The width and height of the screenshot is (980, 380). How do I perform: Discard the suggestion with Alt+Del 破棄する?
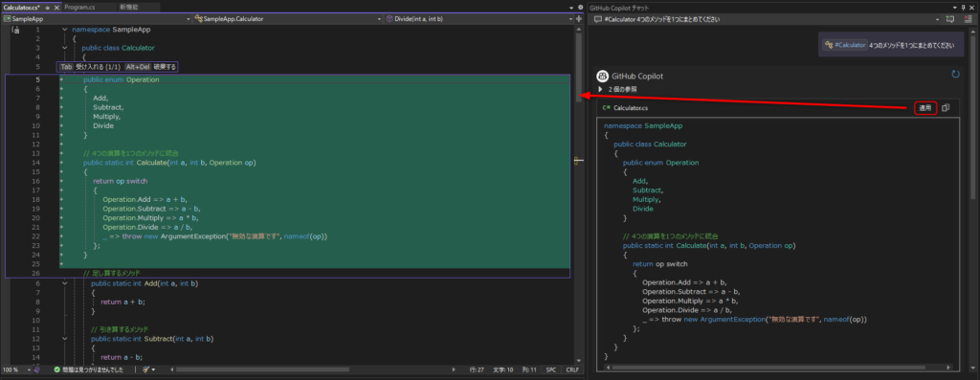pos(150,67)
